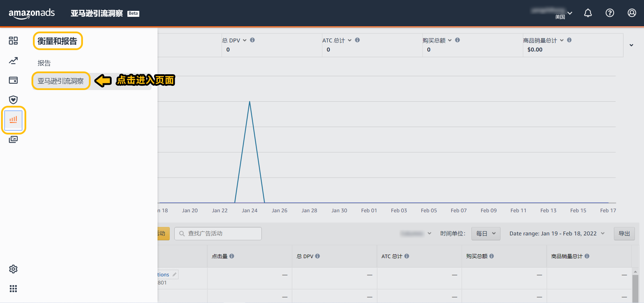Image resolution: width=644 pixels, height=303 pixels.
Task: Click the search magnifier icon
Action: pyautogui.click(x=182, y=234)
